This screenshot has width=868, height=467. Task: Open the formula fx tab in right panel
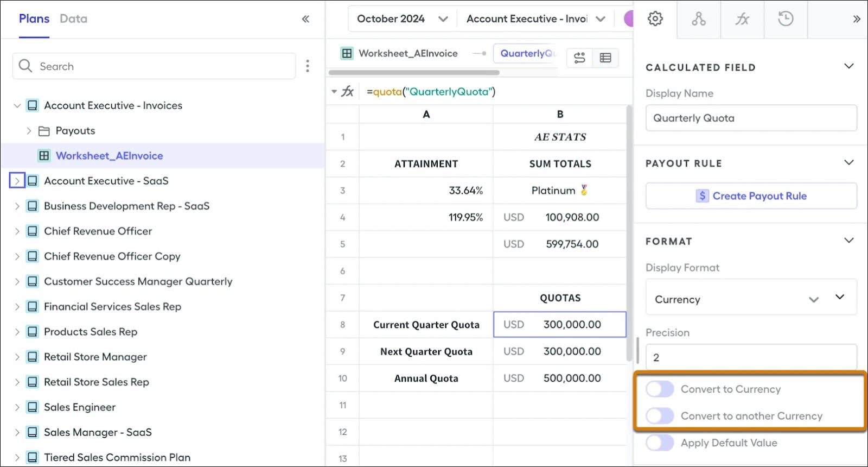tap(742, 19)
